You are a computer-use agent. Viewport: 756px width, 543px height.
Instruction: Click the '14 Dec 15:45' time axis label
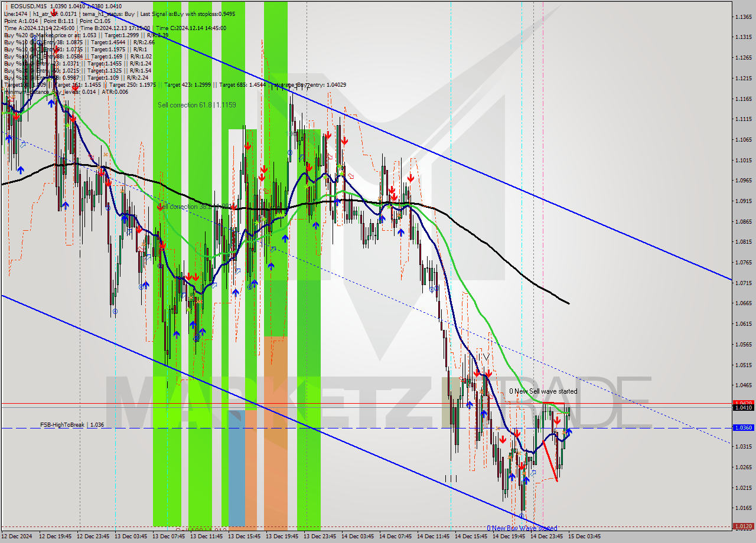471,537
